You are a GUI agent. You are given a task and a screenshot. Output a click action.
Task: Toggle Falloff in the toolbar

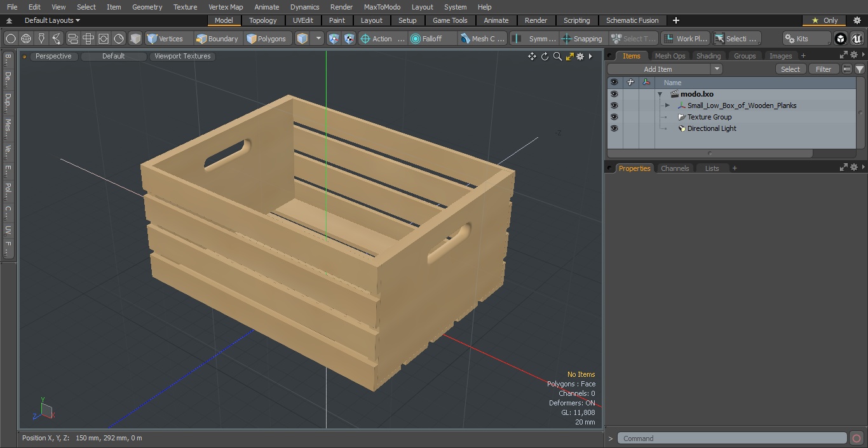pos(433,39)
